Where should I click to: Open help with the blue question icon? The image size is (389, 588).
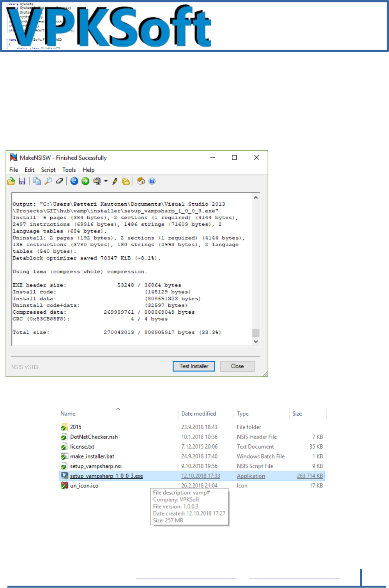click(152, 181)
